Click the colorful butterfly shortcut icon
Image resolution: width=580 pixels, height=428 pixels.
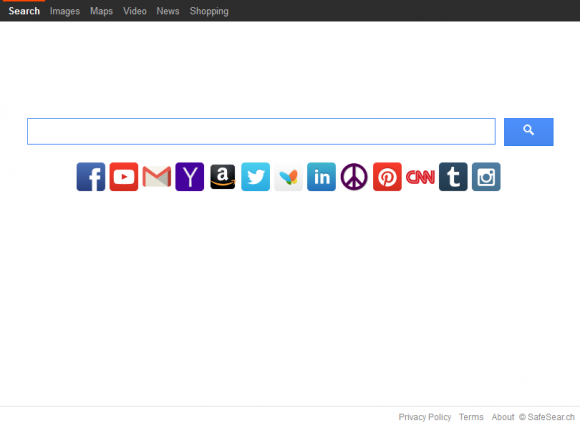(288, 177)
